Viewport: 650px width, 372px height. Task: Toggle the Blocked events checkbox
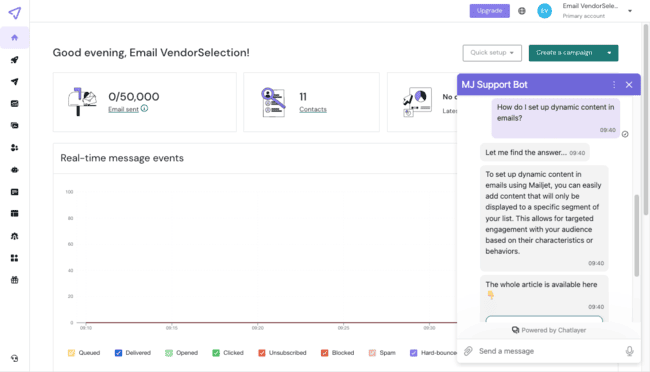325,353
